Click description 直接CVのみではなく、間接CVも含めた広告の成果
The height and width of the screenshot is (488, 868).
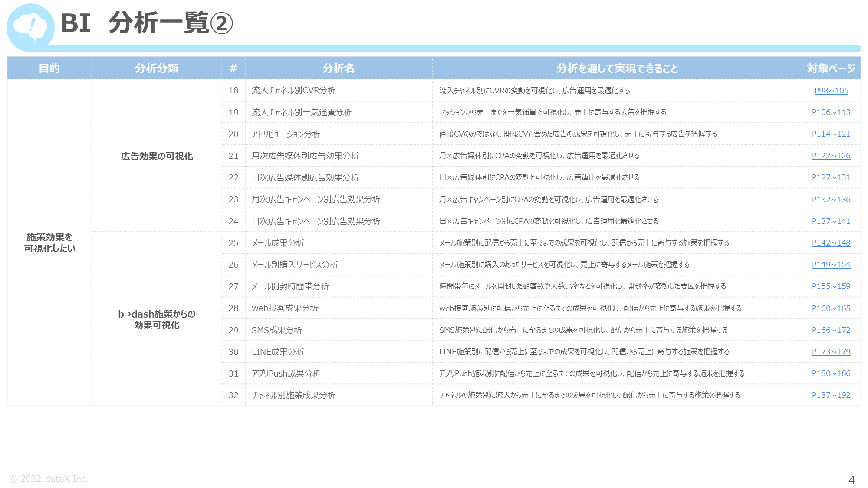point(578,134)
